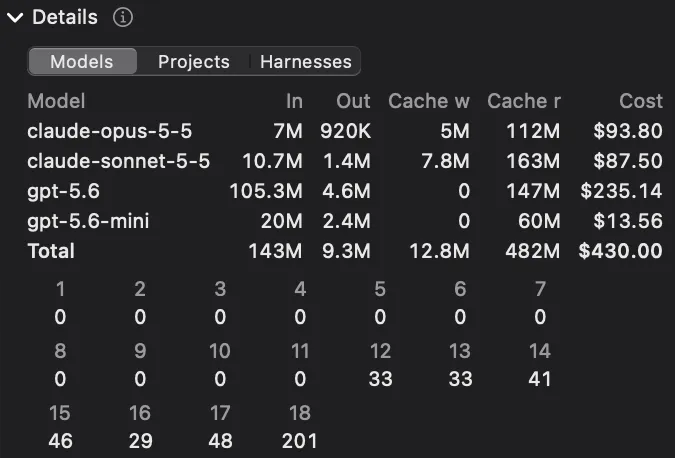
Task: Click the $430.00 total cost
Action: pos(621,251)
